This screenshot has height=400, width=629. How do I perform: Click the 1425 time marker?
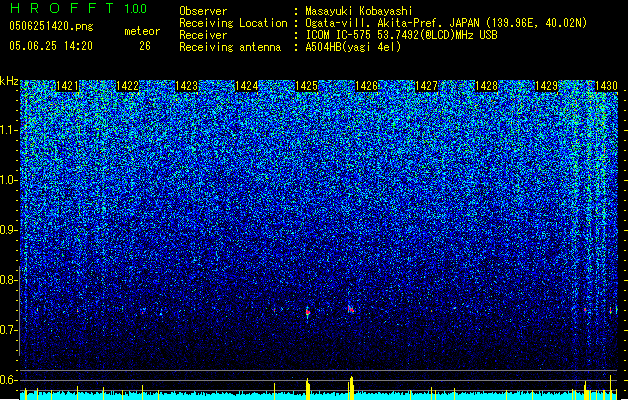tap(306, 86)
